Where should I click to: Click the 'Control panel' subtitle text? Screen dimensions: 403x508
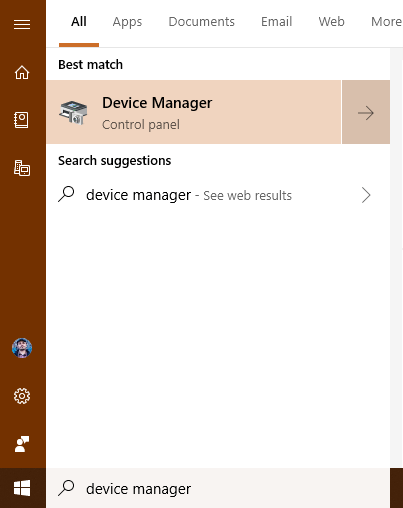pyautogui.click(x=141, y=125)
